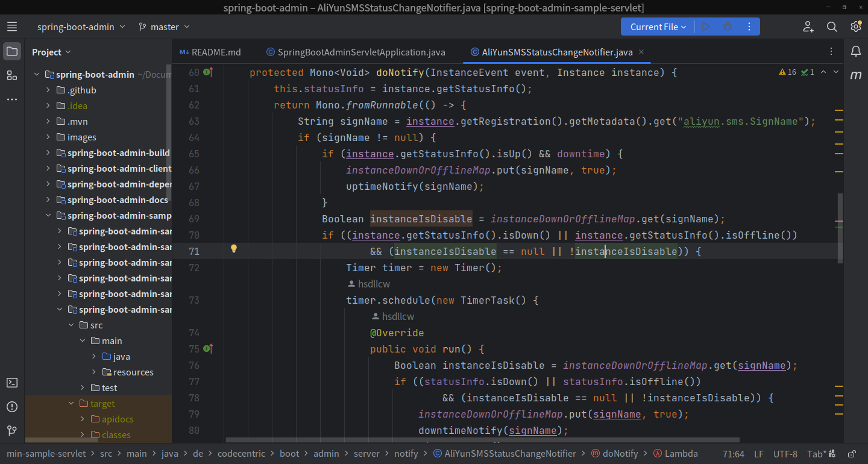868x464 pixels.
Task: Select spring-boot-admin-client module
Action: pos(119,169)
